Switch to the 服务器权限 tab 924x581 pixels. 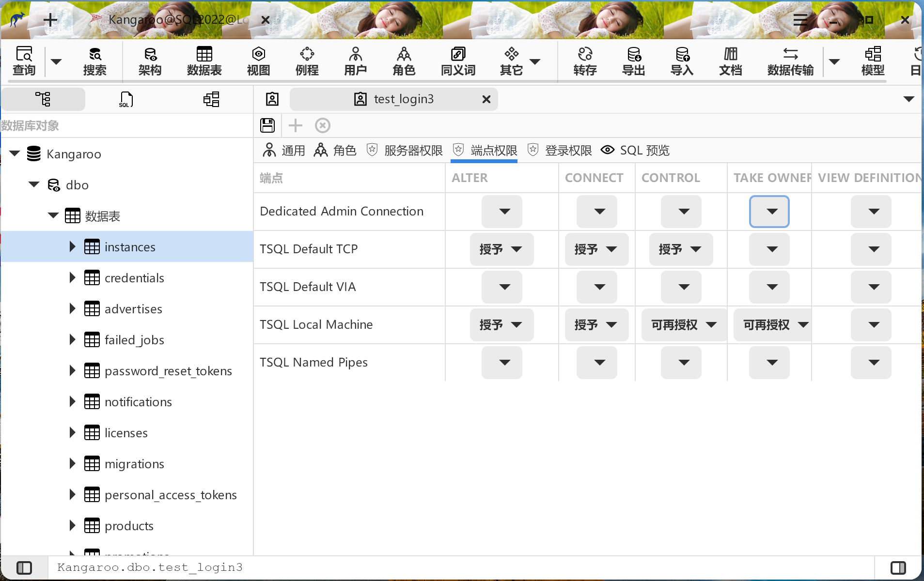(404, 151)
